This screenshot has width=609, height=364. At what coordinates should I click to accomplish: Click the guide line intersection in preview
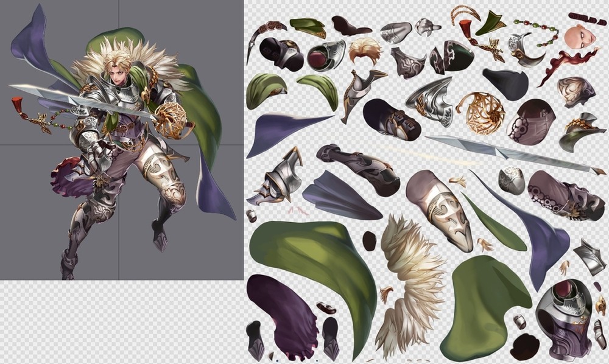[119, 144]
